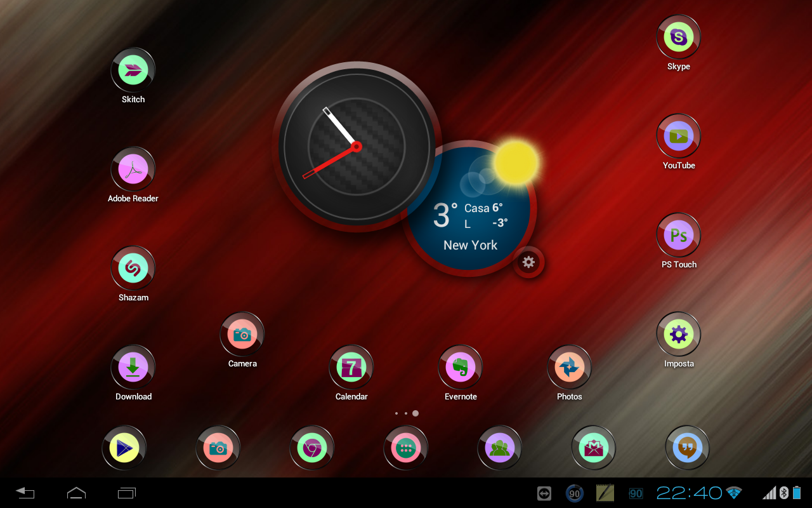Tap the 3° current temperature
This screenshot has width=812, height=508.
(x=445, y=215)
